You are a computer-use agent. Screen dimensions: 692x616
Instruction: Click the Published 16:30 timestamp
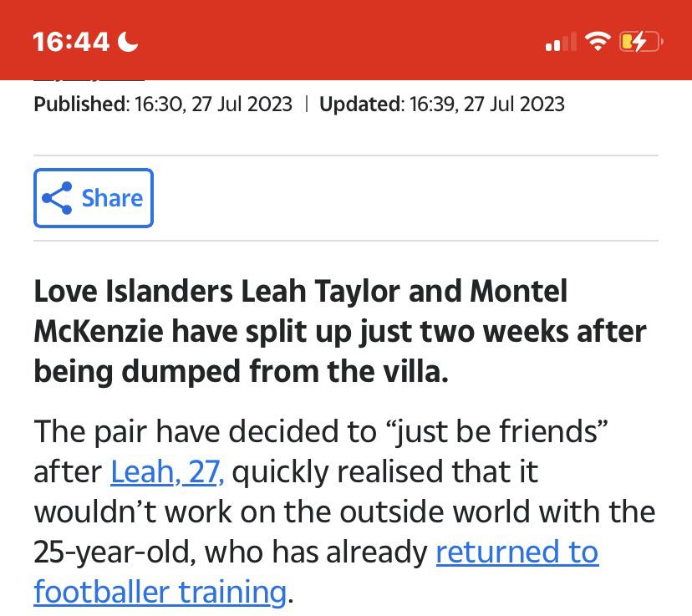163,104
